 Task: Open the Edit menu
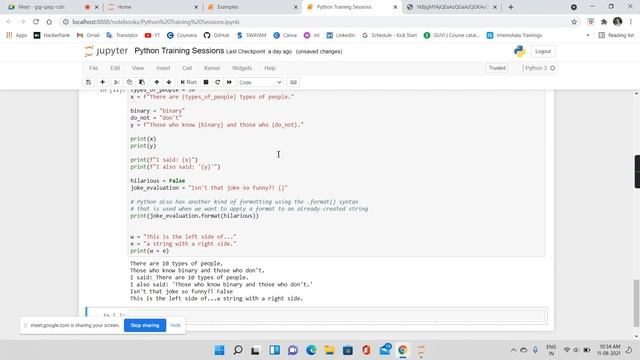[x=115, y=68]
